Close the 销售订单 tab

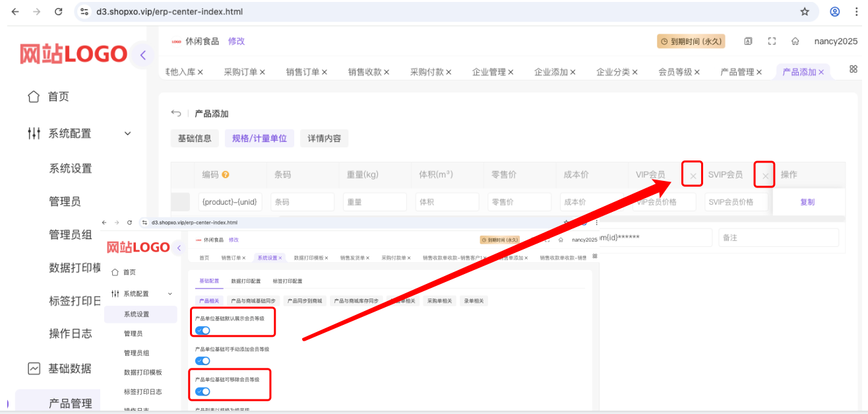(324, 72)
